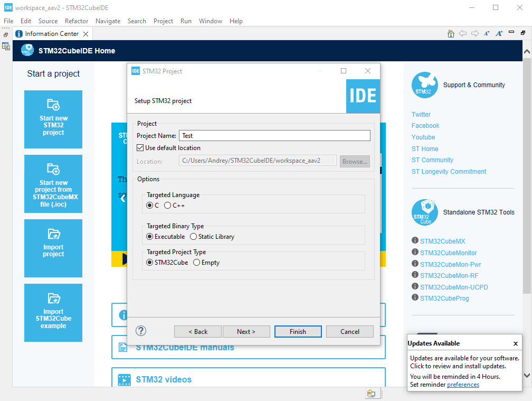
Task: Click the STM32 videos film icon
Action: [x=124, y=380]
